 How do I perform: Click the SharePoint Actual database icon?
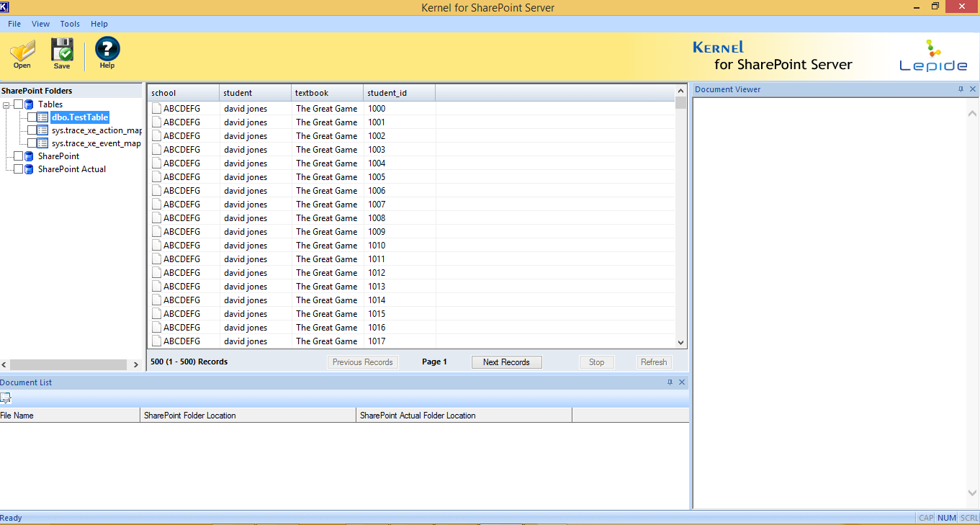[x=29, y=169]
